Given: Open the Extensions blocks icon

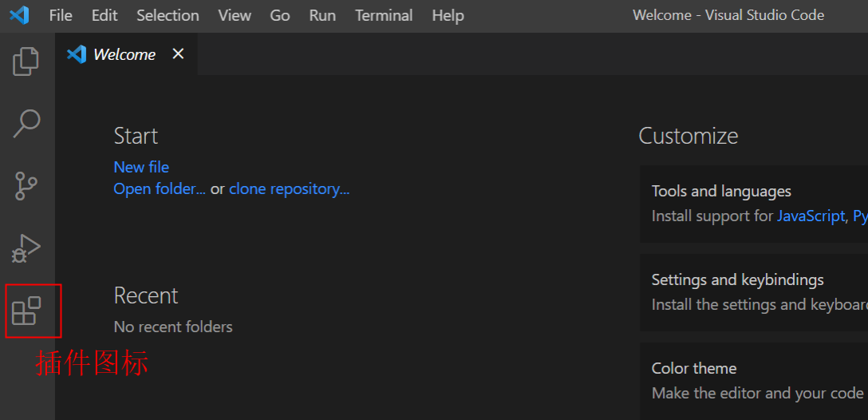Looking at the screenshot, I should (x=26, y=311).
